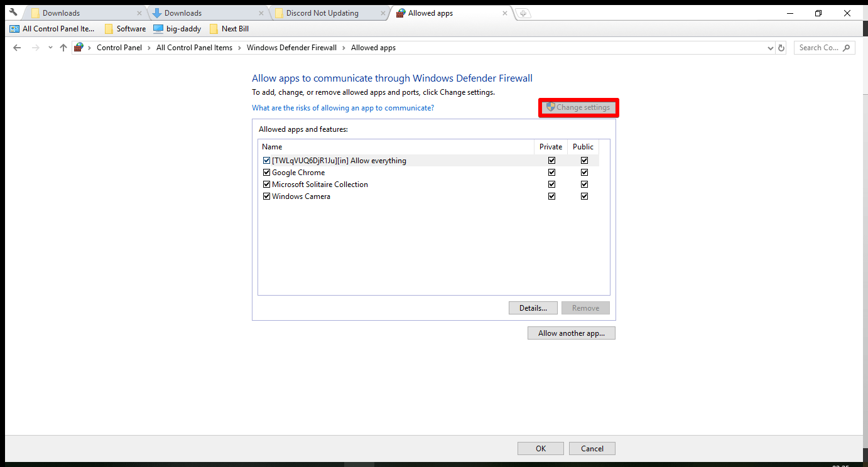Image resolution: width=868 pixels, height=467 pixels.
Task: Open the Software favorites bar folder
Action: coord(125,28)
